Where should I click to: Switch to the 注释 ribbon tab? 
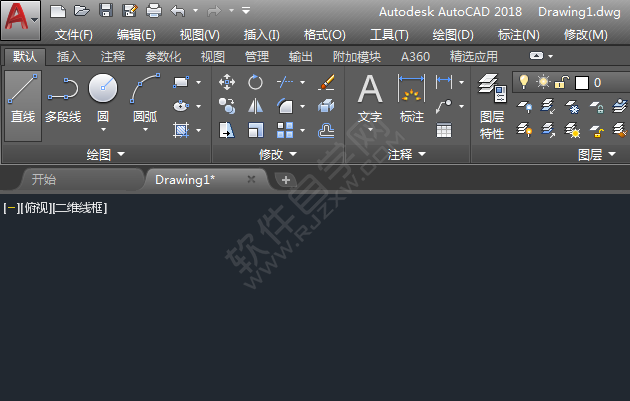tap(113, 57)
